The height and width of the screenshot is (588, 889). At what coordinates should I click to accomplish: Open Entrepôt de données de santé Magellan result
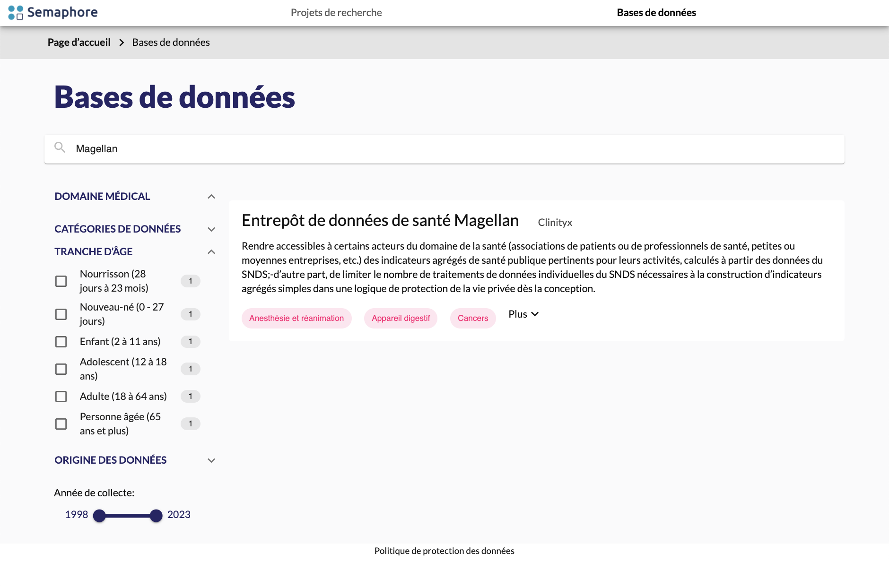point(380,221)
